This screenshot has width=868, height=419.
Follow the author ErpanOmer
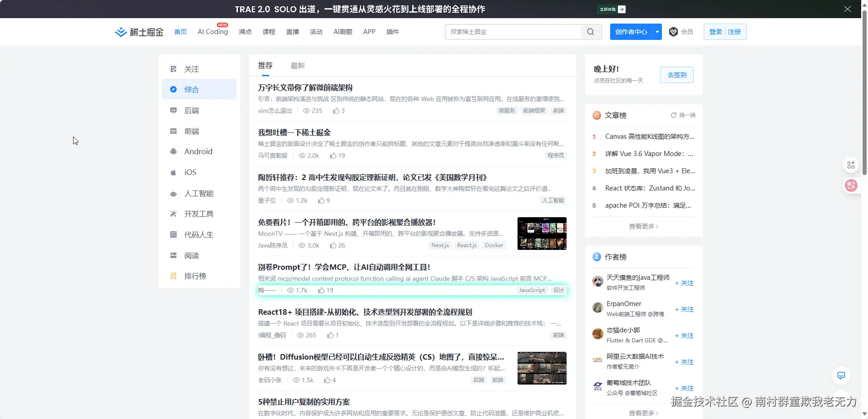click(684, 309)
